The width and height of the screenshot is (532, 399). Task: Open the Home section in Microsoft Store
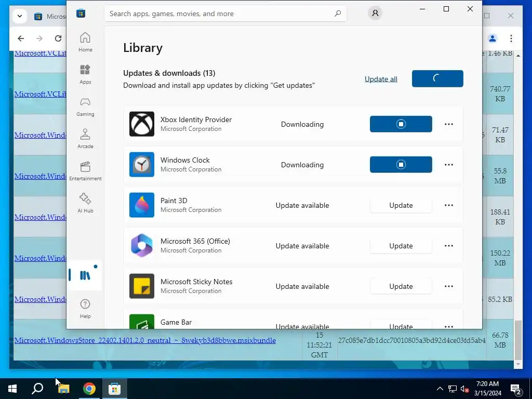[85, 42]
